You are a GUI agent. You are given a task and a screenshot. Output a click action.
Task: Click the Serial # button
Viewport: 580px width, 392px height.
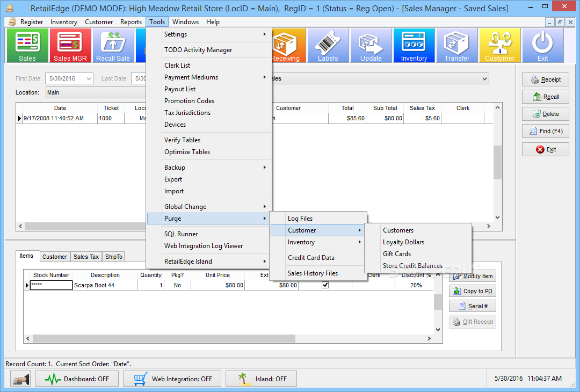tap(473, 306)
